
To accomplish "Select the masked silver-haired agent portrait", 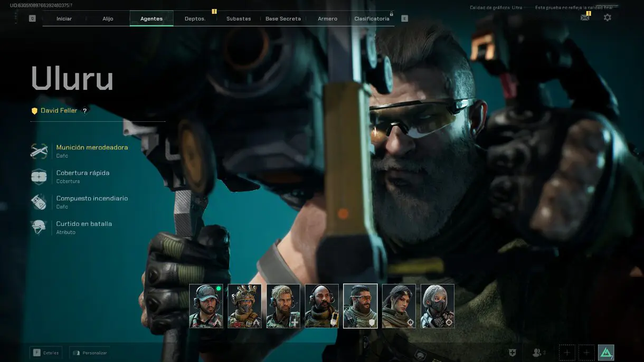I will pyautogui.click(x=438, y=306).
